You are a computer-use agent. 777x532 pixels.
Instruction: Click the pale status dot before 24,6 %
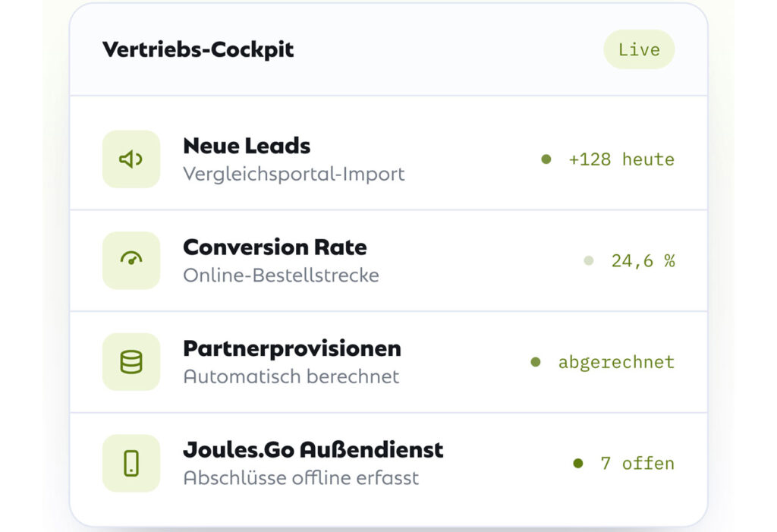point(589,260)
